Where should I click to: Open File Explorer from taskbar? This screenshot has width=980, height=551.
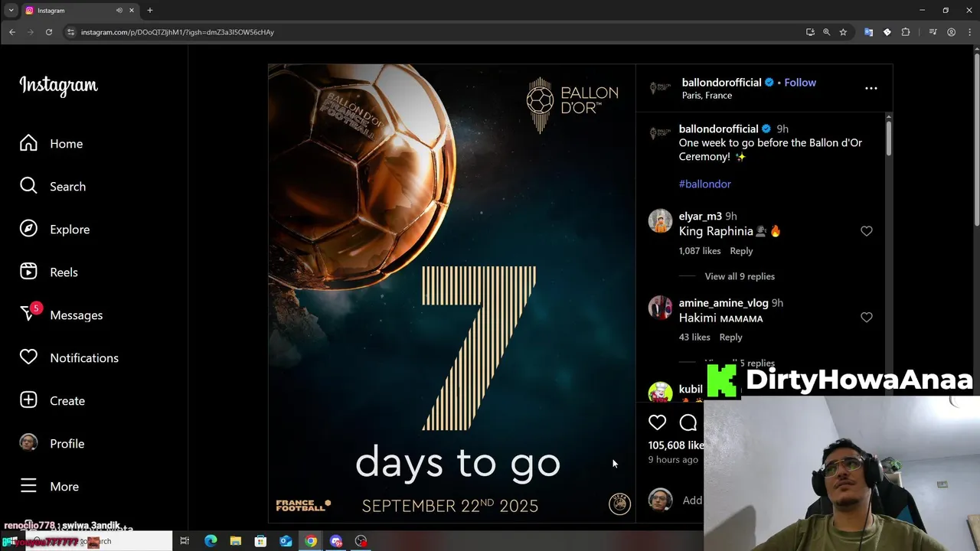(x=236, y=541)
